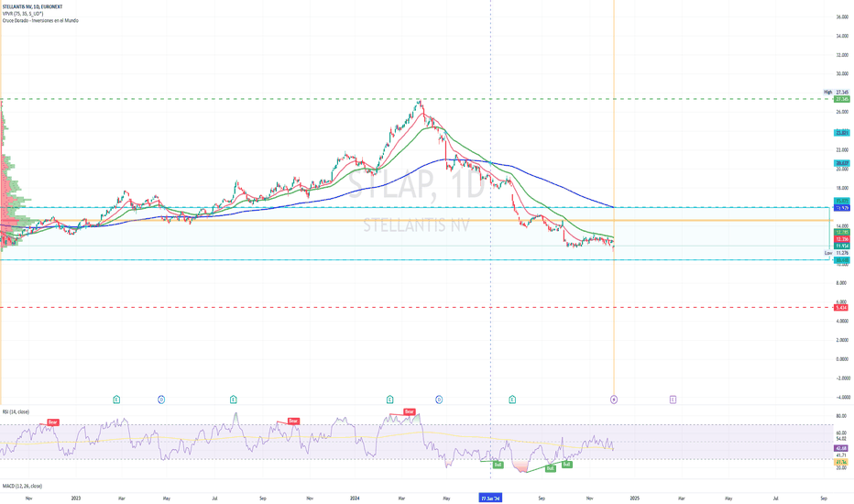Image resolution: width=854 pixels, height=504 pixels.
Task: Click the Bear divergence label near September 2023
Action: coord(293,421)
